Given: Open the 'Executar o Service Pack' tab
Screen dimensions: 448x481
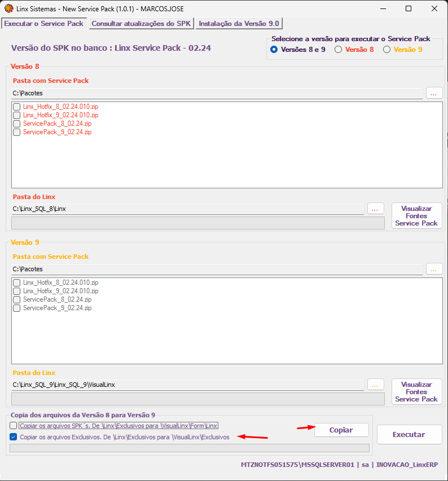Looking at the screenshot, I should pyautogui.click(x=44, y=24).
